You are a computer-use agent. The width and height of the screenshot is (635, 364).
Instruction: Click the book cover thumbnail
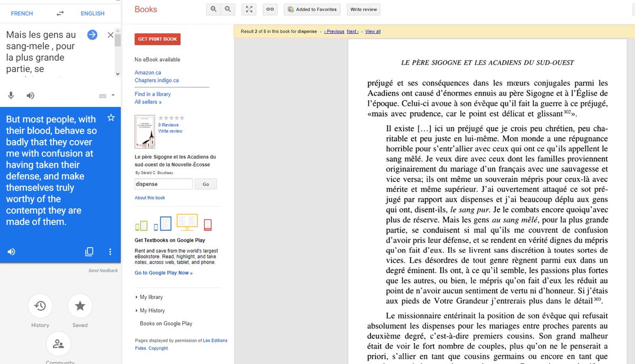point(145,131)
